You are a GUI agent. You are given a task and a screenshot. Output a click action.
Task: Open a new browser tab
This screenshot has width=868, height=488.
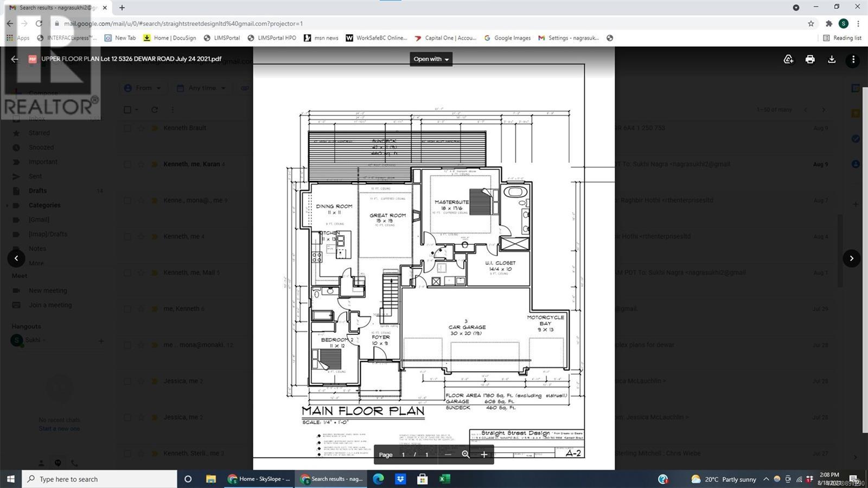(122, 8)
